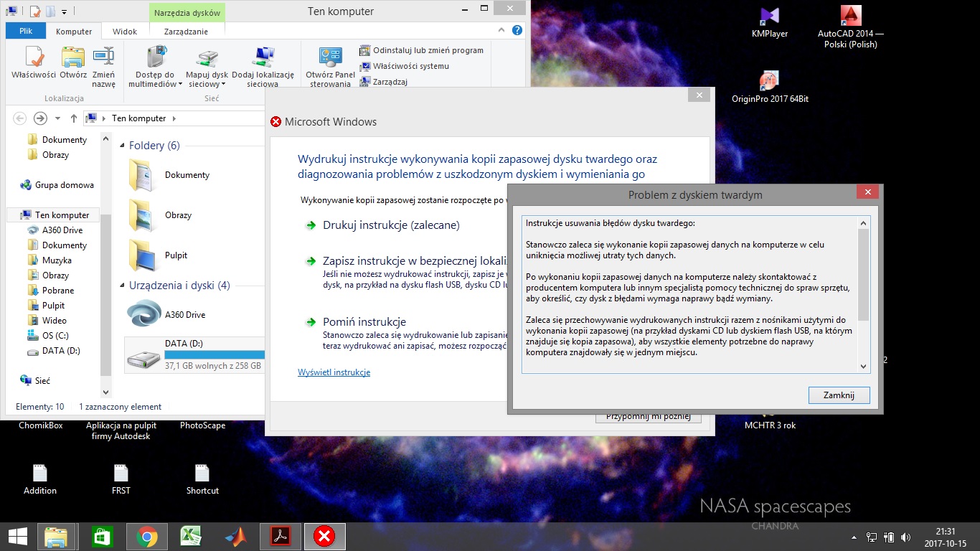Click the Addition desktop file
The image size is (980, 551).
pyautogui.click(x=40, y=479)
